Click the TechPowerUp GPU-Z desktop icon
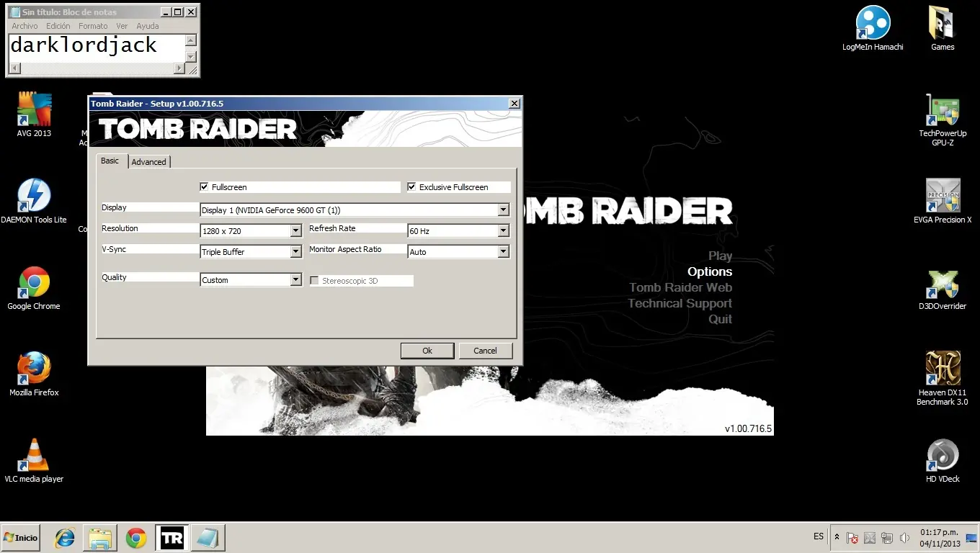 tap(943, 120)
